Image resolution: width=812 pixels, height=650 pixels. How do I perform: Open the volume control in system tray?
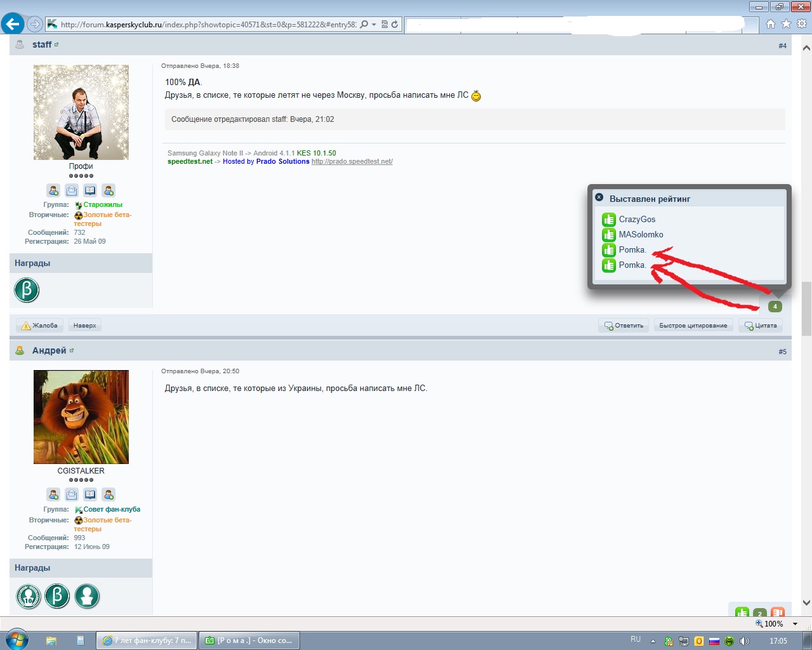click(745, 641)
